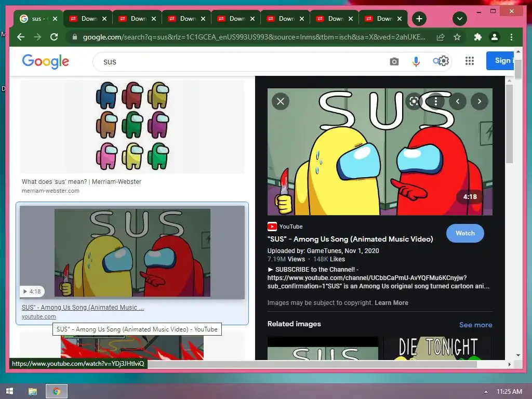Click the Google Lens icon on preview
The width and height of the screenshot is (532, 399).
tap(414, 101)
